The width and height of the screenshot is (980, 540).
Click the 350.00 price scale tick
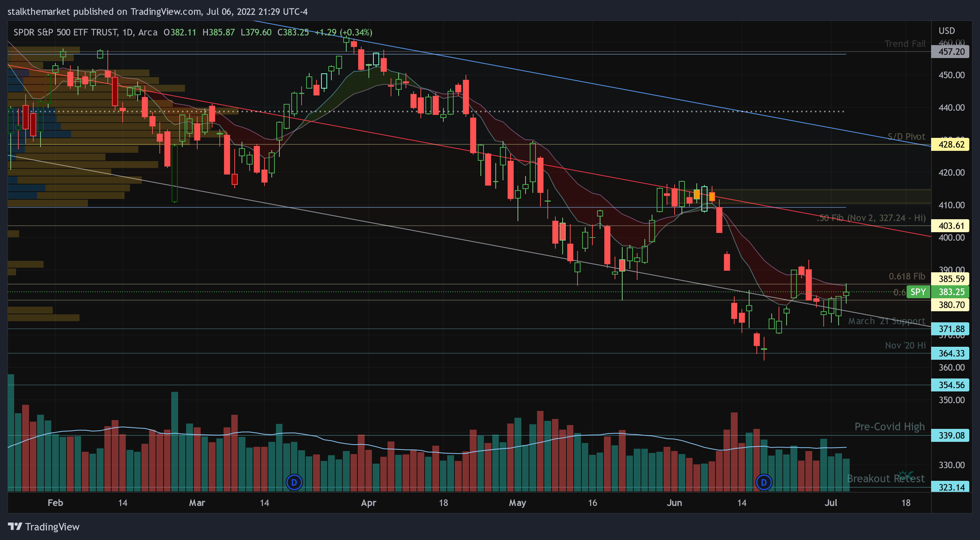951,400
